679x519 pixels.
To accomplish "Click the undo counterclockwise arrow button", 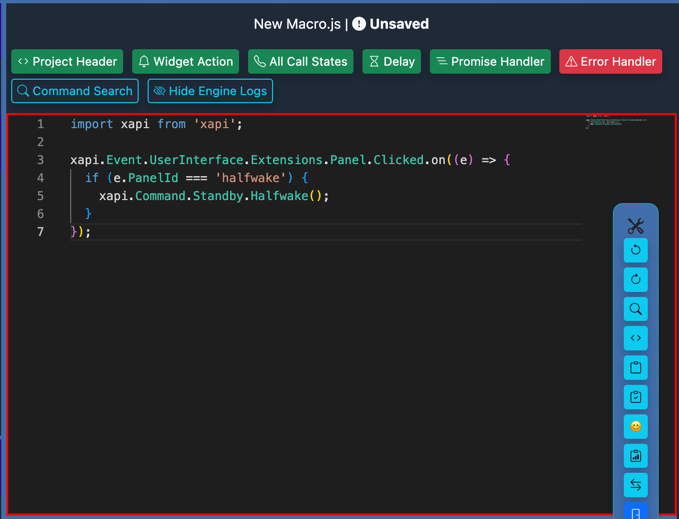I will pos(635,250).
